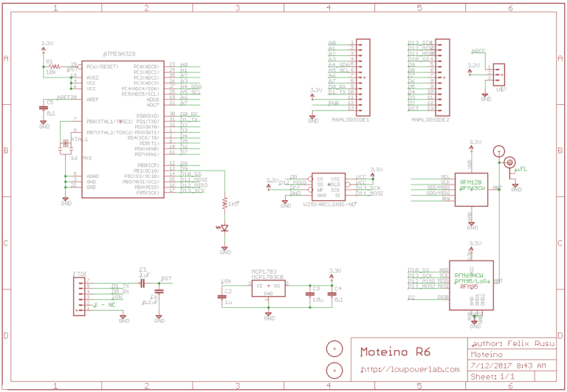The width and height of the screenshot is (567, 392).
Task: Click the 3.3V supply symbol above R1
Action: 44,48
